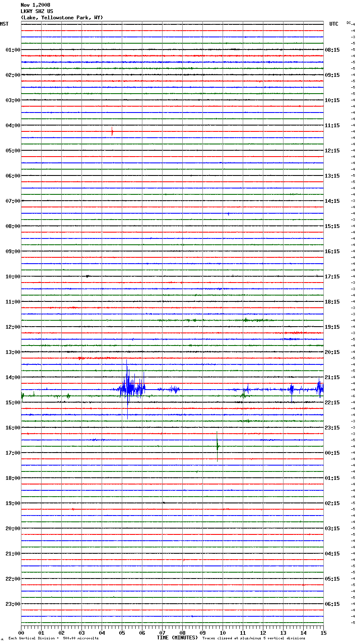Select the 09:00 MST time label

13,251
